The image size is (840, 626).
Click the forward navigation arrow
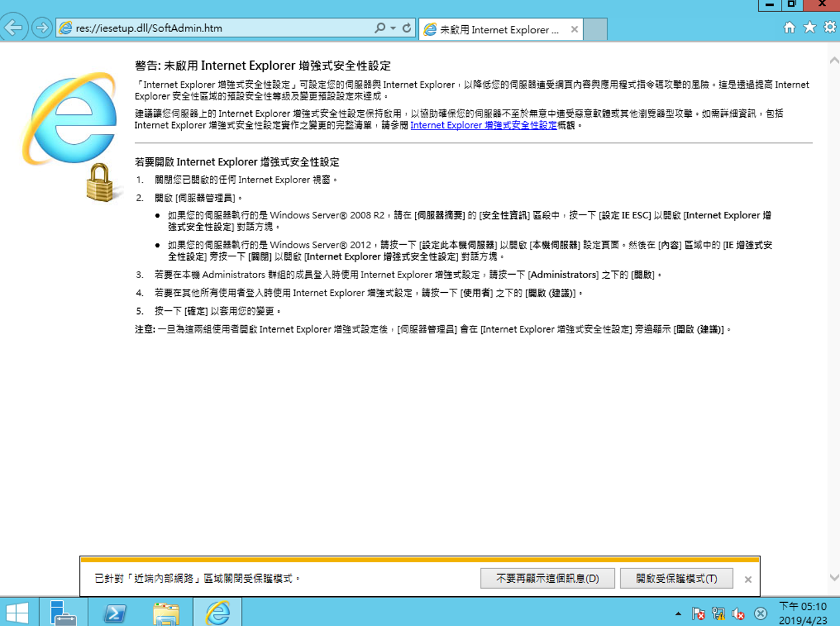[x=42, y=28]
